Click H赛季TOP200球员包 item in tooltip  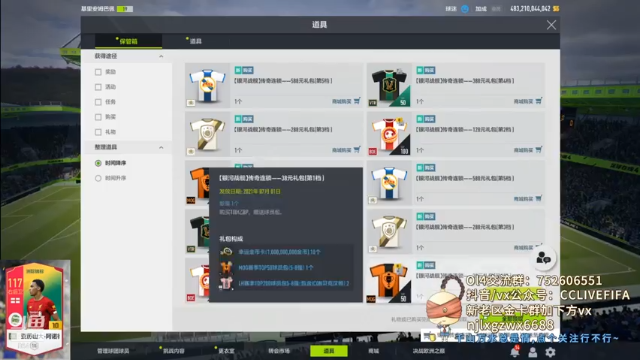[x=294, y=283]
